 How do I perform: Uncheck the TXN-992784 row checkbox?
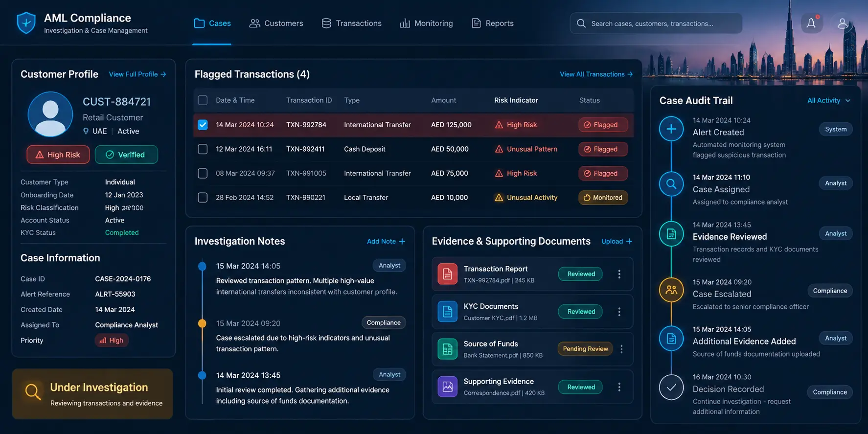[x=203, y=125]
